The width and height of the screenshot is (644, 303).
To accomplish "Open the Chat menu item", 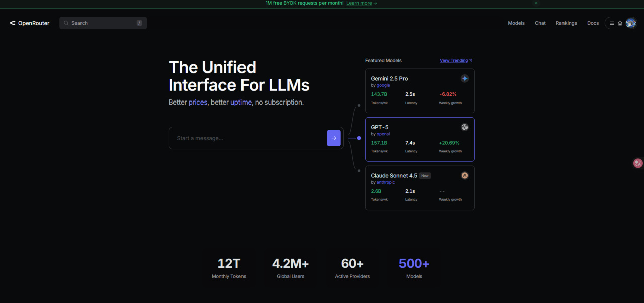I will point(540,23).
